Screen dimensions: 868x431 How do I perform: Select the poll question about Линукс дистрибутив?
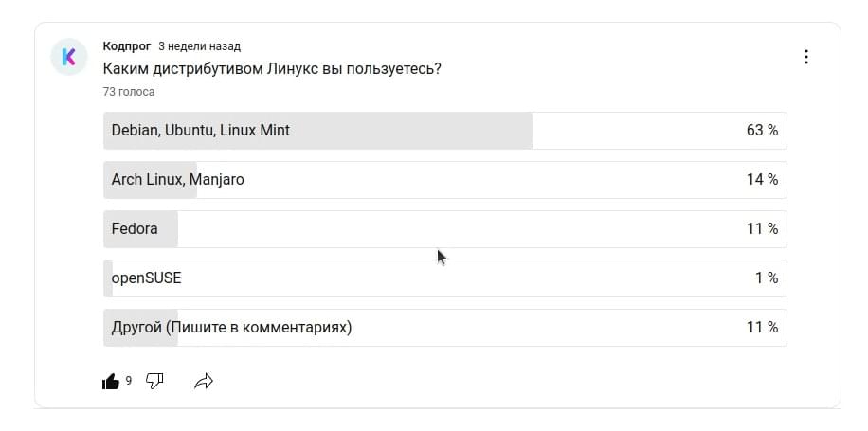pyautogui.click(x=272, y=70)
